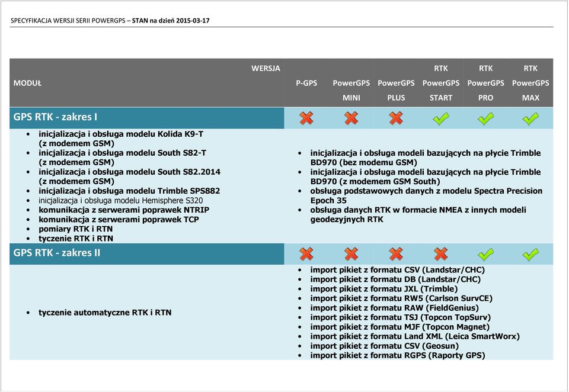Click the red X under PowerGPS MINI in zakres I row
Screen dimensions: 569x392
(351, 118)
